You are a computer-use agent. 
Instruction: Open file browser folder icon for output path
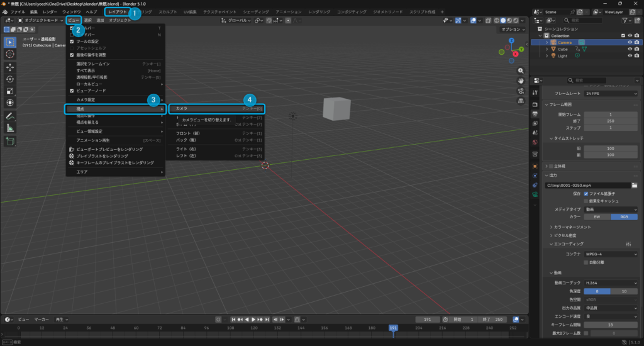pyautogui.click(x=634, y=186)
